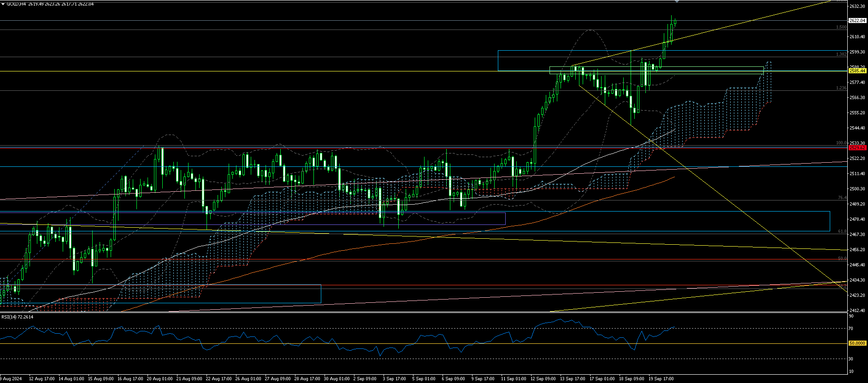Click the 2544.40 price scale label

point(857,128)
